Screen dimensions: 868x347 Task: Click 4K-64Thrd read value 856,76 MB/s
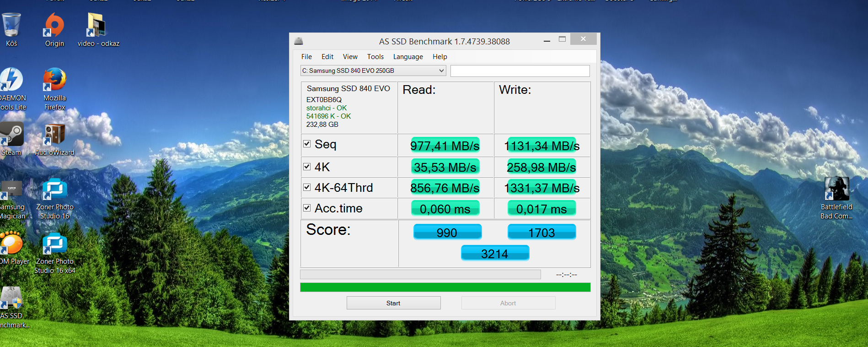pyautogui.click(x=445, y=188)
